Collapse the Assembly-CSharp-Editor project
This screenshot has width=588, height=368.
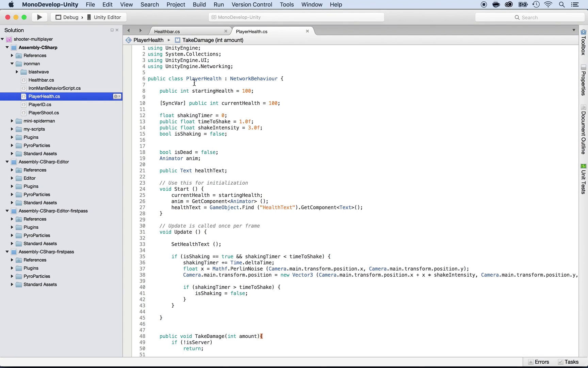(x=7, y=162)
